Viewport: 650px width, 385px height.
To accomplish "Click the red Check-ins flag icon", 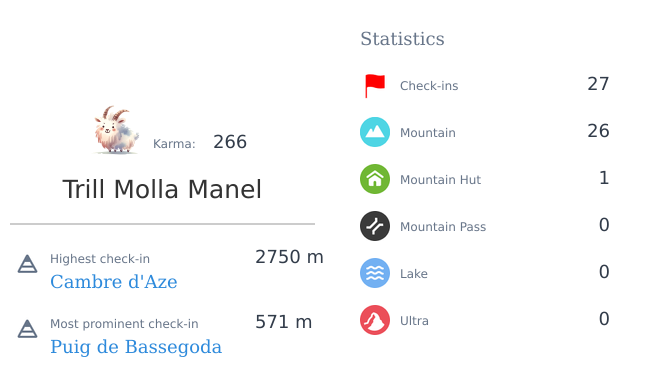I will (x=375, y=86).
